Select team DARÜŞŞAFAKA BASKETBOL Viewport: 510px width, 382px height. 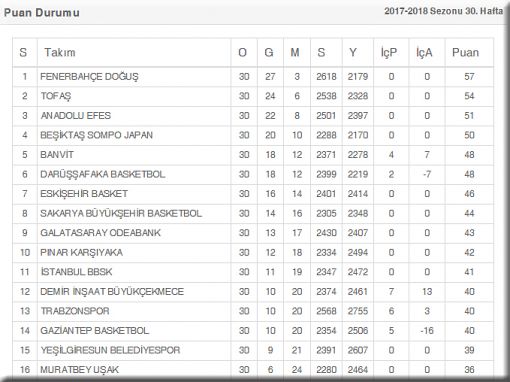(103, 174)
